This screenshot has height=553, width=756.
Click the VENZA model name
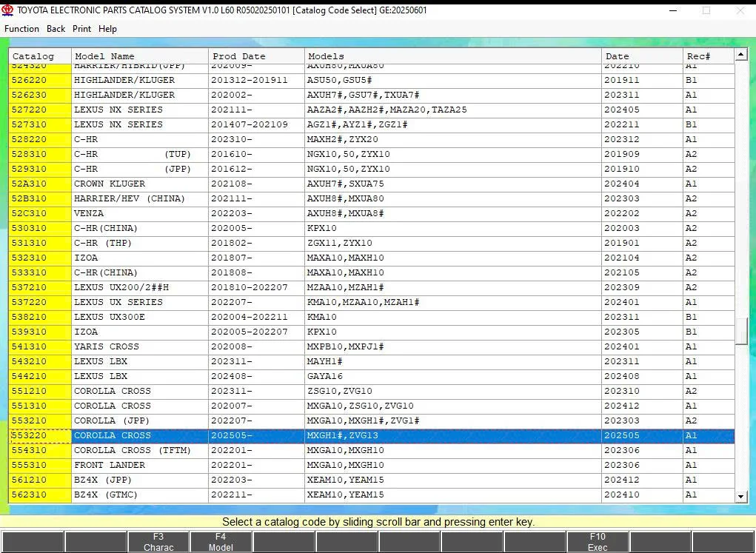pos(89,214)
